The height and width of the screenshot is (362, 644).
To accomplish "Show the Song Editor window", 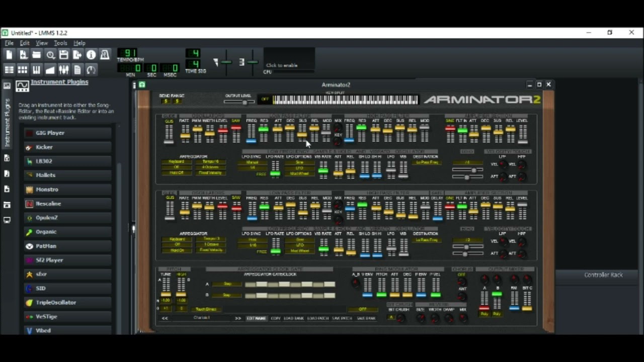I will [9, 69].
